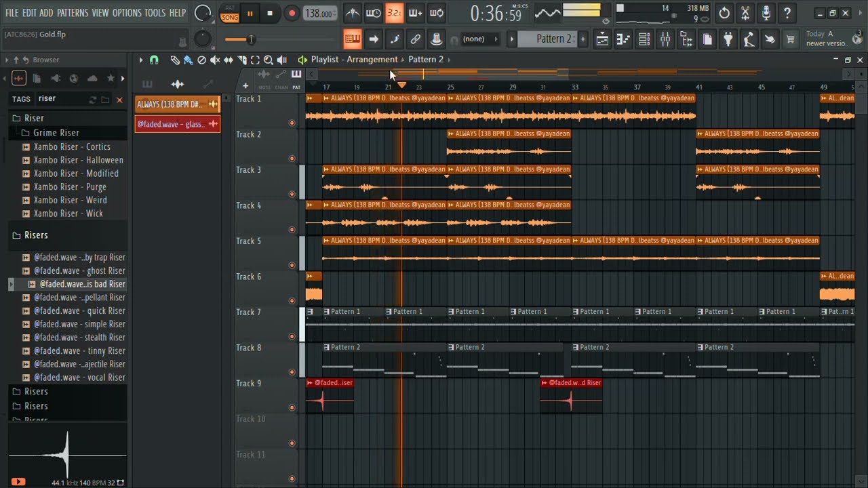The height and width of the screenshot is (488, 868).
Task: Click Pattern 2 in the Playlist breadcrumb
Action: (x=425, y=60)
